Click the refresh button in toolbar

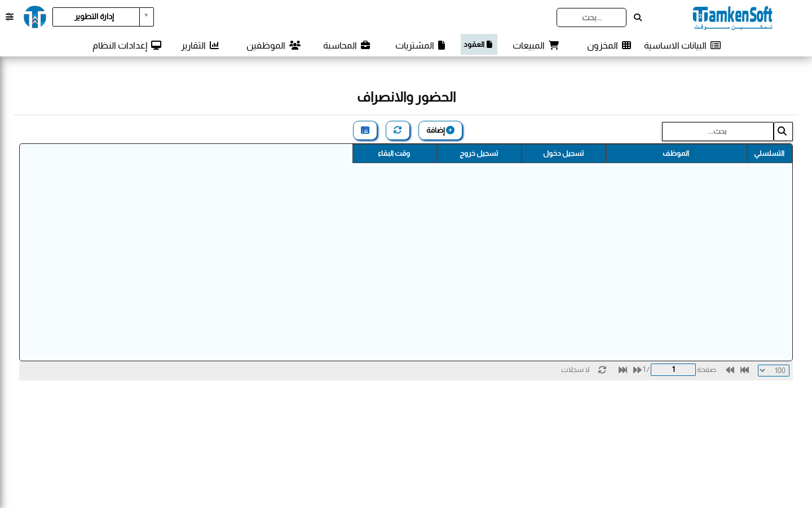(x=398, y=130)
